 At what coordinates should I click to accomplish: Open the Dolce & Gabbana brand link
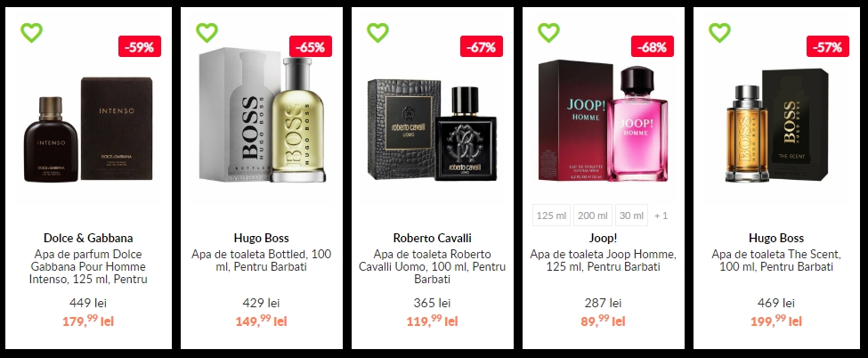88,239
